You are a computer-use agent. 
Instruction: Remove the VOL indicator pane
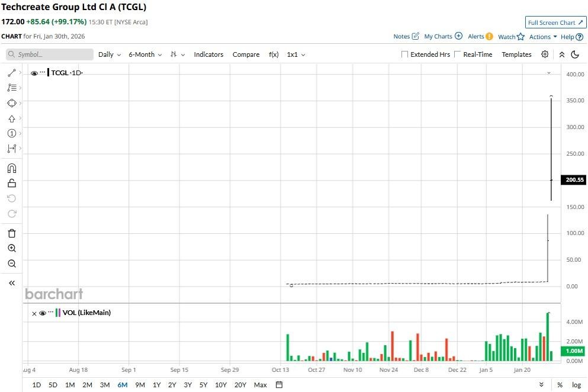tap(34, 314)
